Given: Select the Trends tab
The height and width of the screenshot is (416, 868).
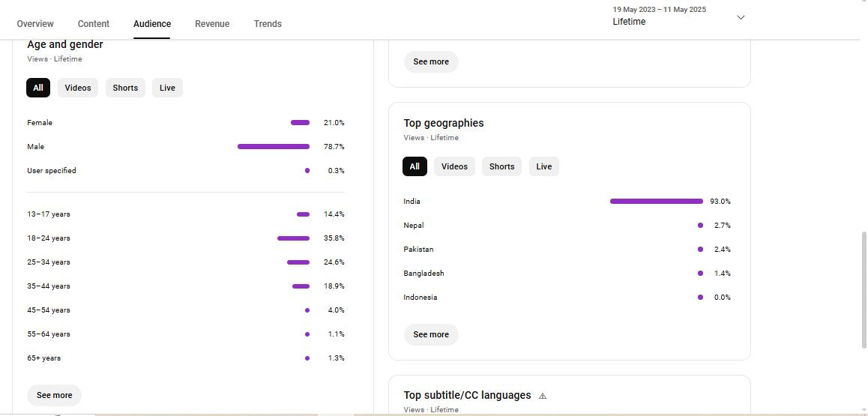Looking at the screenshot, I should click(268, 24).
